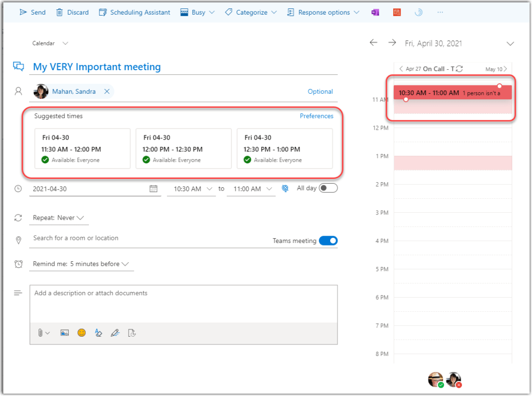The image size is (532, 396).
Task: Click the time zone globe icon
Action: (285, 189)
